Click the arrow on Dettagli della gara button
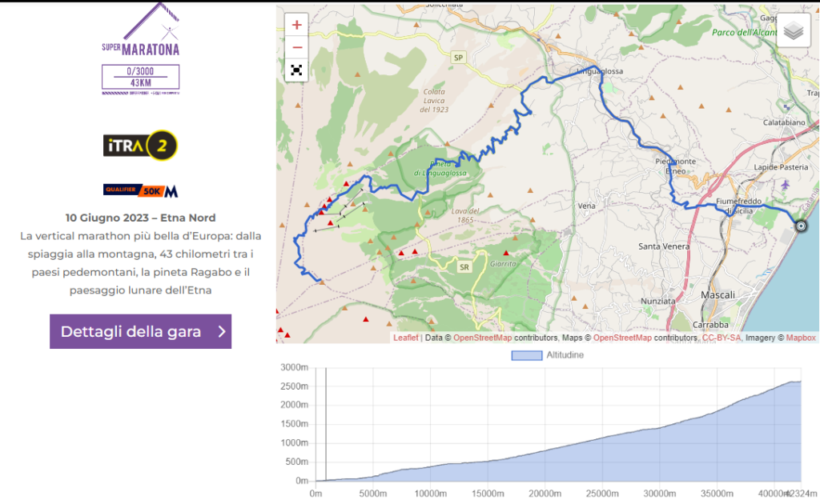Viewport: 820px width, 504px height. [x=222, y=332]
